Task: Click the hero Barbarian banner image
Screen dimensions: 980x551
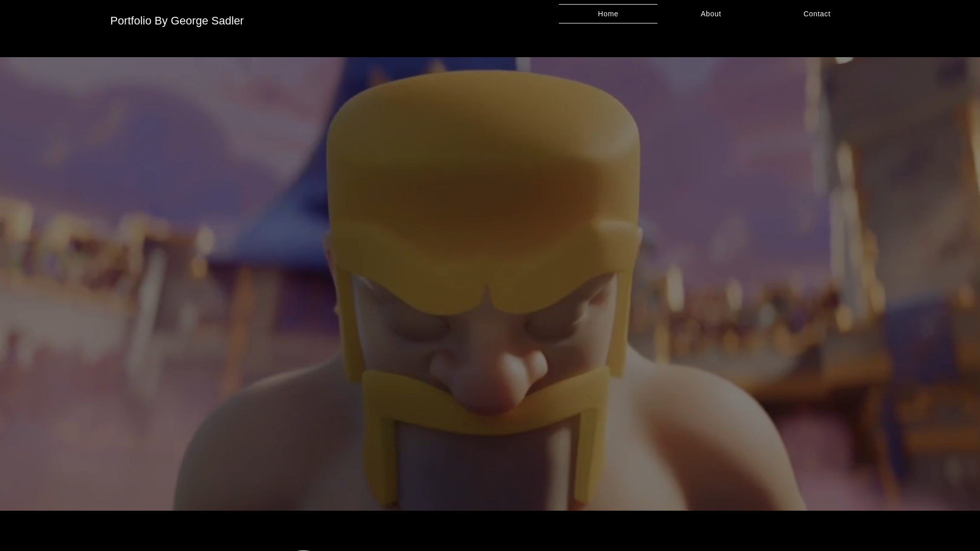Action: click(490, 284)
